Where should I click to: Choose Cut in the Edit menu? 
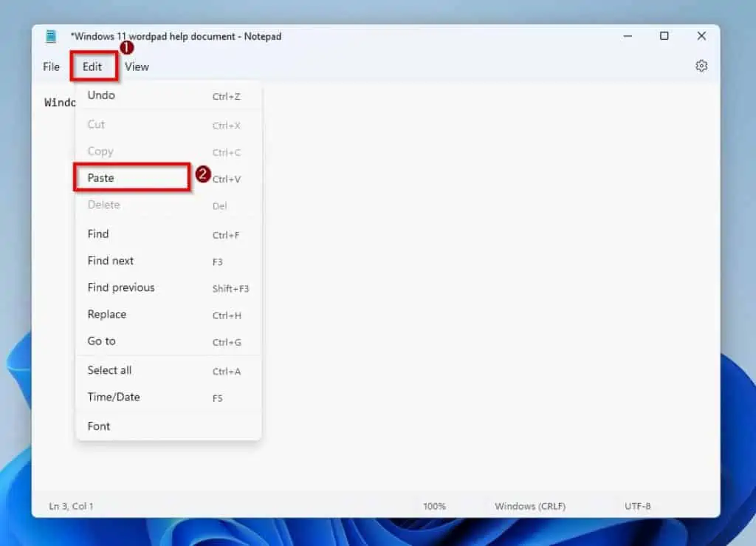(169, 124)
